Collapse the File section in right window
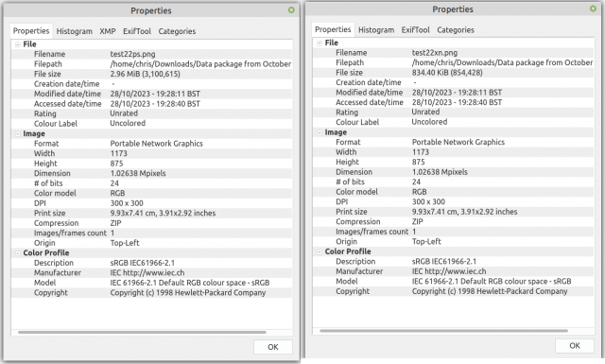Viewport: 605px width, 364px height. (320, 43)
